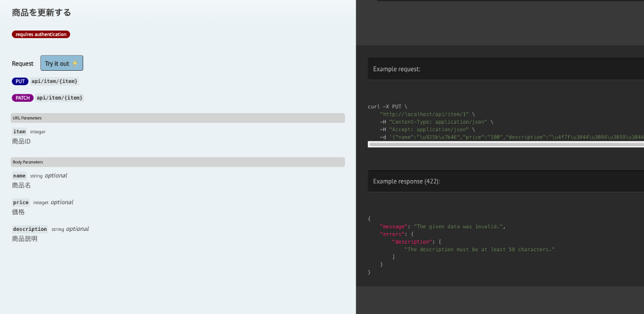This screenshot has width=644, height=314.
Task: Click the '商品説明' description text
Action: [25, 239]
